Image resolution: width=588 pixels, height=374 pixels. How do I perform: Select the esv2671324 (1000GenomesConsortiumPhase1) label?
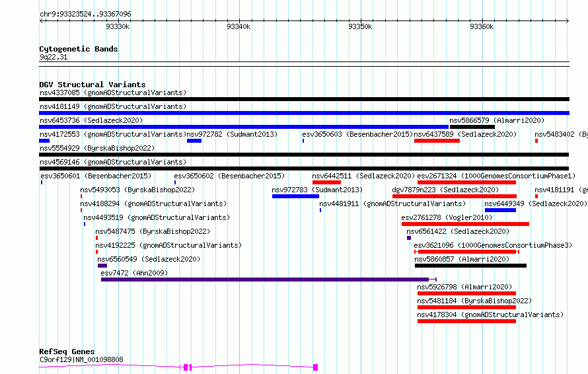click(x=496, y=176)
